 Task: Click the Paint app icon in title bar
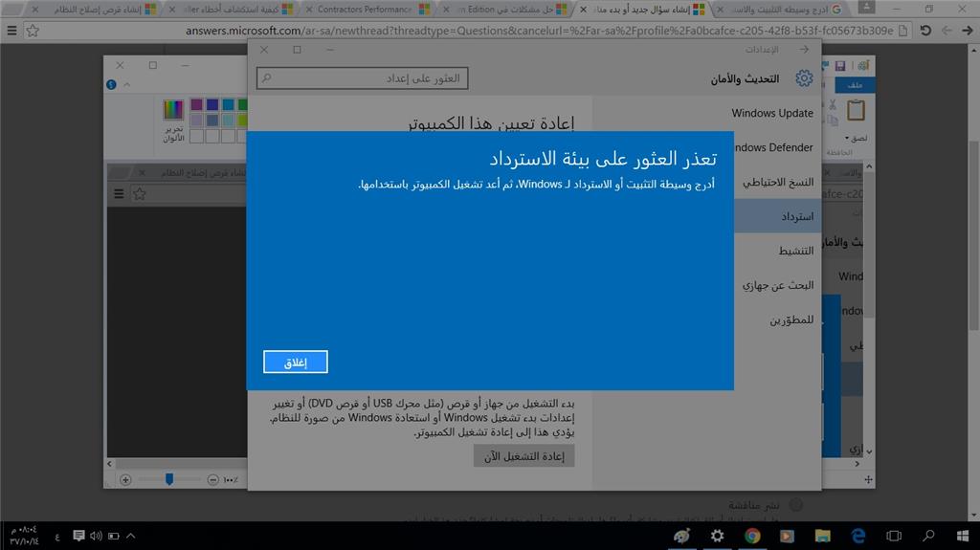[x=864, y=65]
